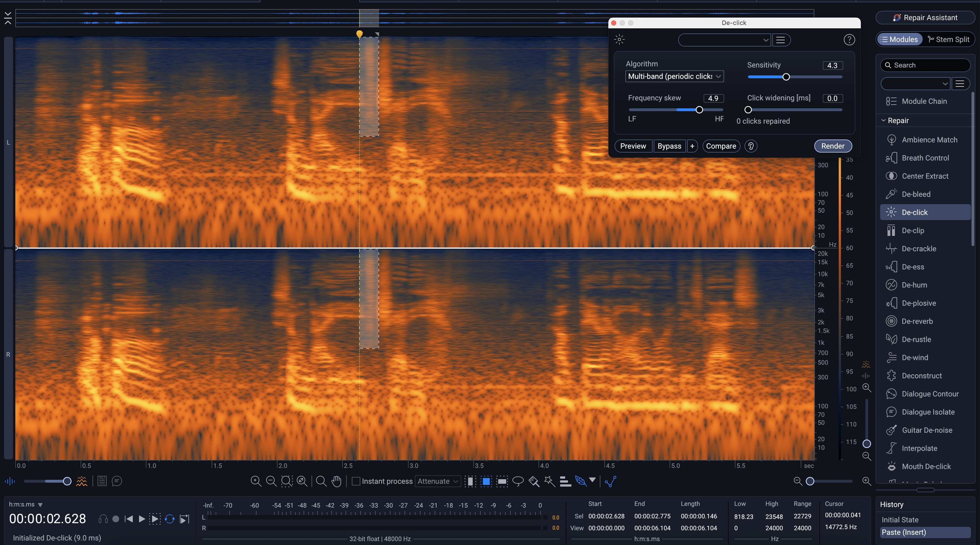Open the feather selection tool
Image resolution: width=980 pixels, height=545 pixels.
point(581,481)
